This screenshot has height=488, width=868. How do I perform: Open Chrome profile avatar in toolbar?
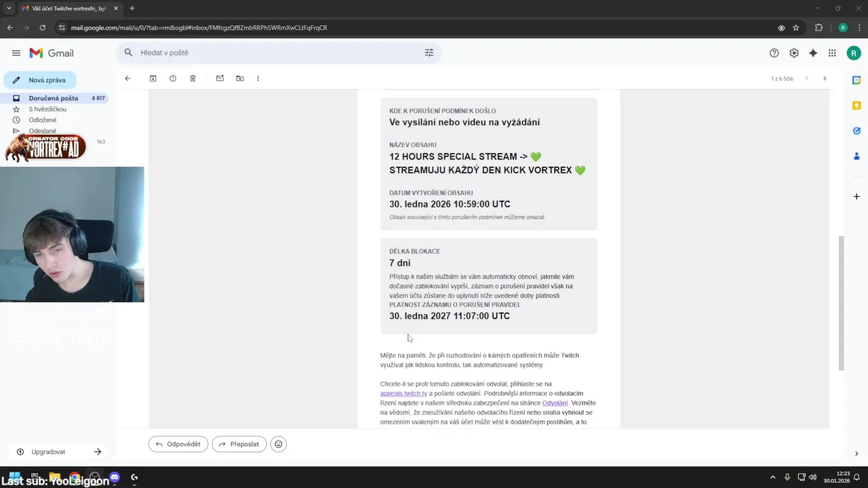click(x=843, y=28)
